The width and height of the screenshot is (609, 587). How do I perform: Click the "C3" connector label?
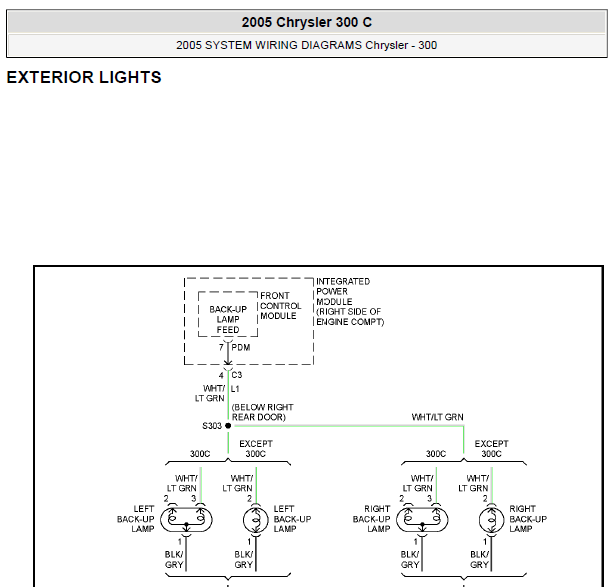click(x=237, y=375)
